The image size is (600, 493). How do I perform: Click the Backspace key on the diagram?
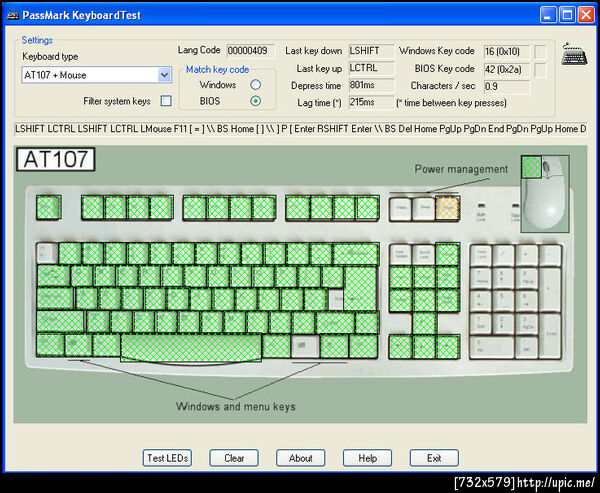tap(356, 253)
